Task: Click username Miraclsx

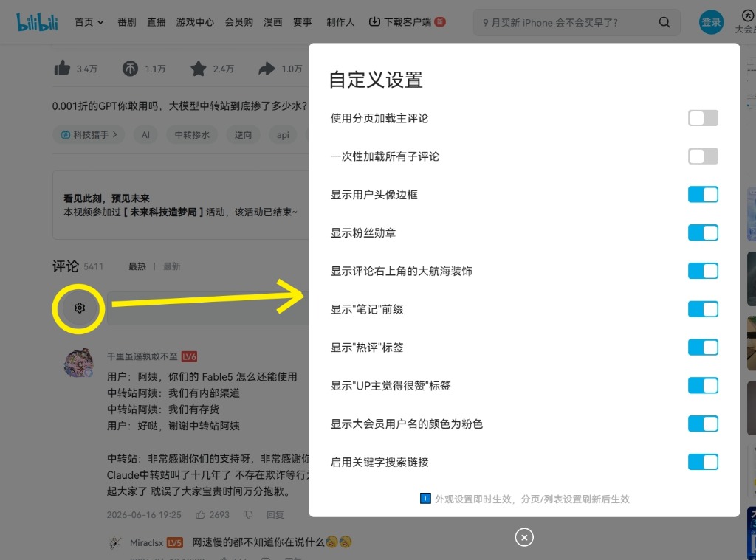Action: (146, 542)
